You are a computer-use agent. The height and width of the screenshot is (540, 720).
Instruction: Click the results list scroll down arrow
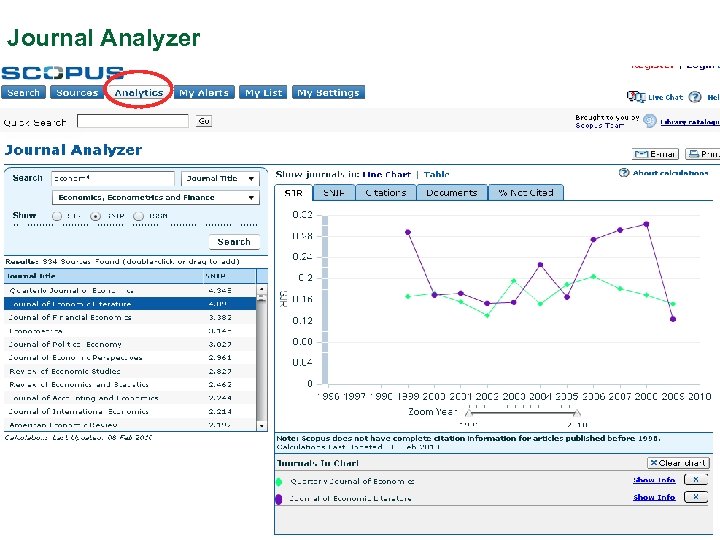coord(261,426)
